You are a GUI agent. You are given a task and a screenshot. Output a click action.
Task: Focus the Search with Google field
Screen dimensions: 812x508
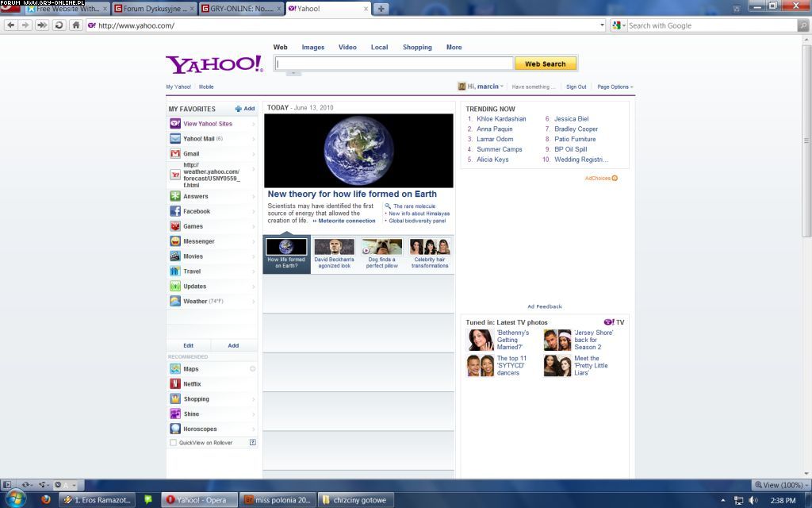point(713,25)
